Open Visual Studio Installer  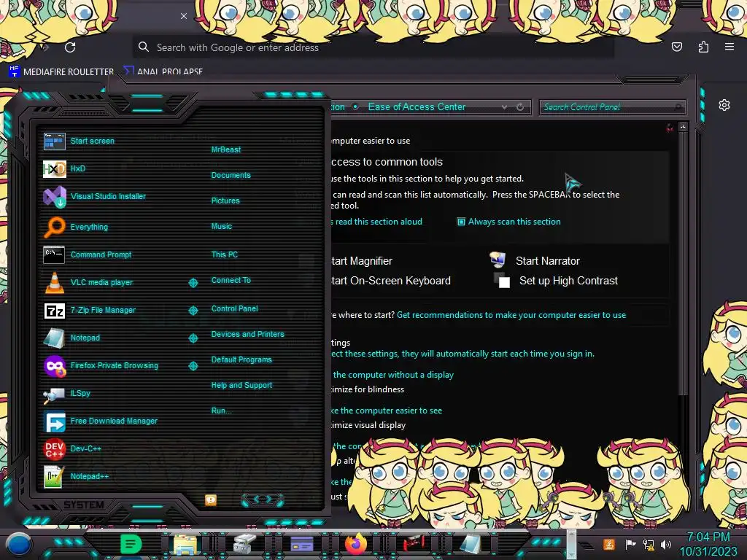pos(94,196)
